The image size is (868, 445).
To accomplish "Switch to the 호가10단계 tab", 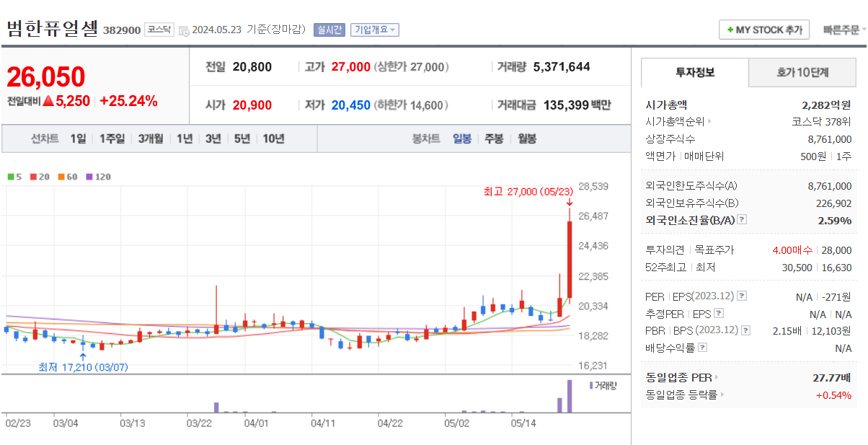I will (x=802, y=72).
